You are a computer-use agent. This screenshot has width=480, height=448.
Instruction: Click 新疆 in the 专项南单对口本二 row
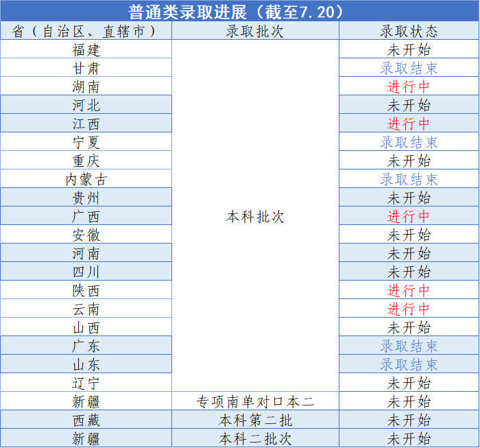point(86,401)
